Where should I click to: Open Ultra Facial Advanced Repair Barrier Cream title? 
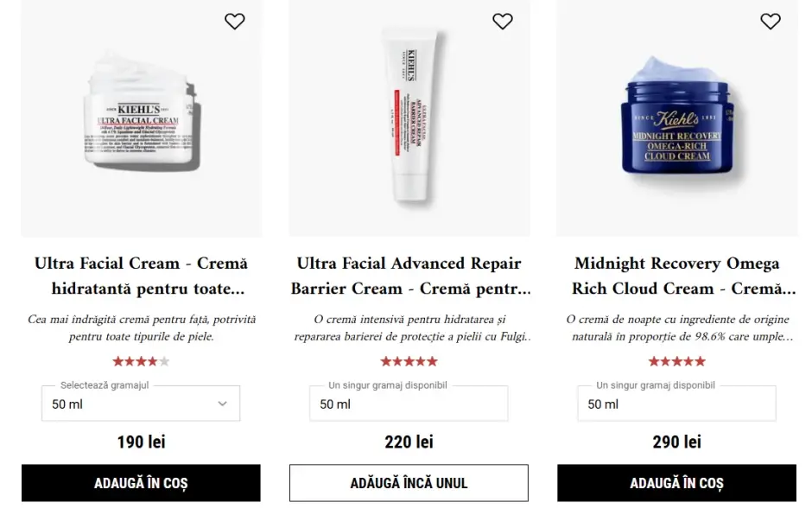coord(410,276)
